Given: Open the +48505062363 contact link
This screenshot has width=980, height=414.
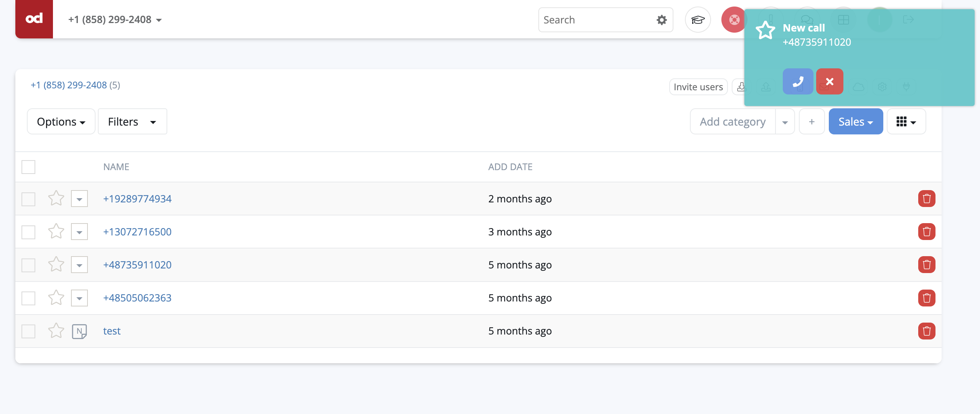Looking at the screenshot, I should (137, 298).
